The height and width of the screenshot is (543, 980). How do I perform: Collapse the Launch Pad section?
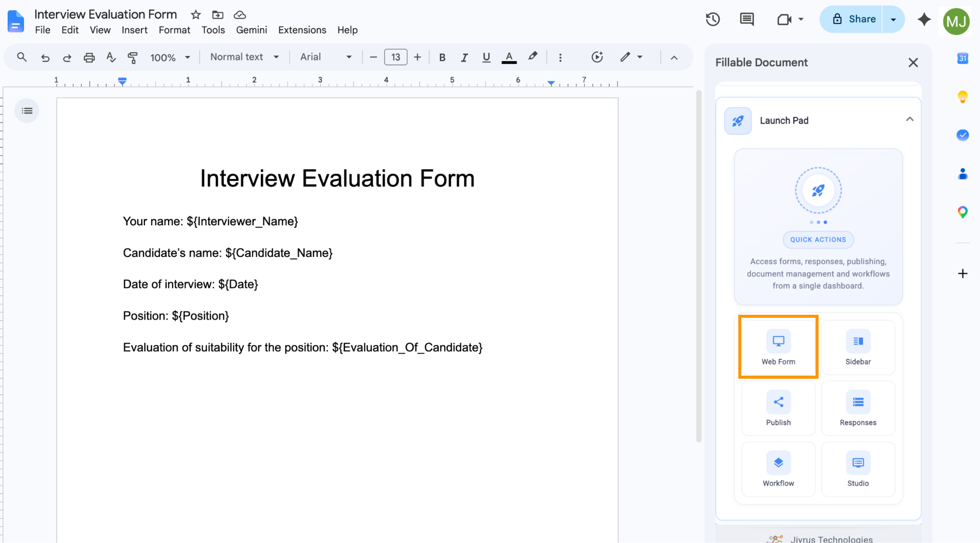pos(910,119)
